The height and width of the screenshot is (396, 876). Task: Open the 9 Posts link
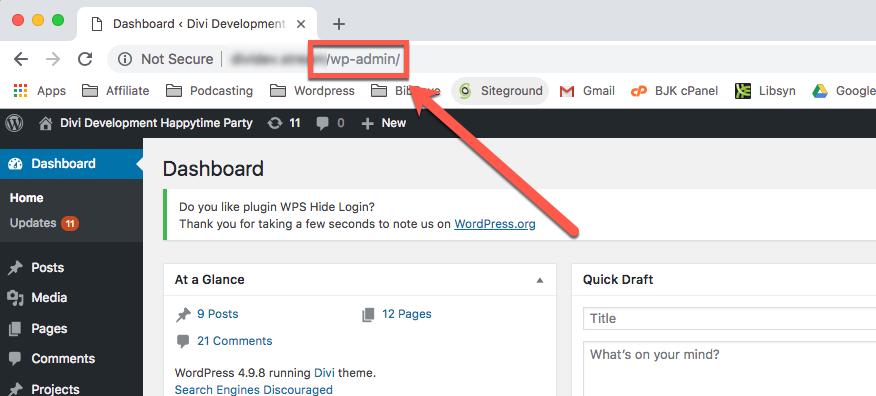click(x=217, y=314)
